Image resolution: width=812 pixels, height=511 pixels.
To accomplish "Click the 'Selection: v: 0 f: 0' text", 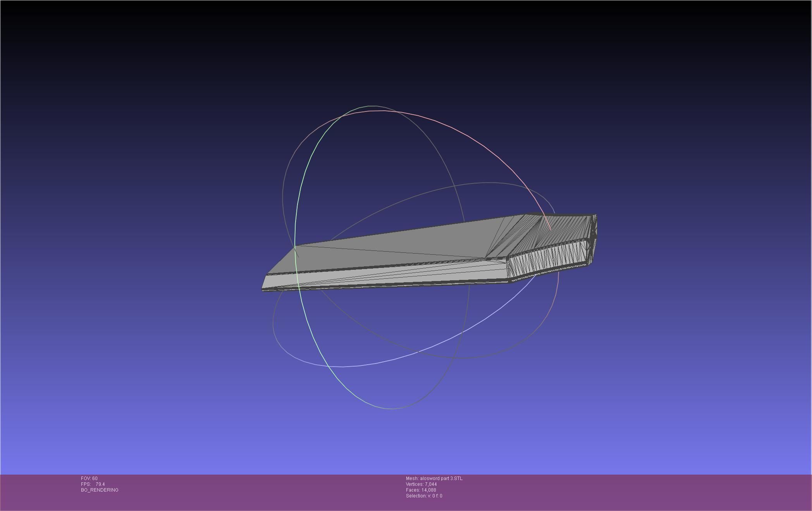I will (x=424, y=496).
